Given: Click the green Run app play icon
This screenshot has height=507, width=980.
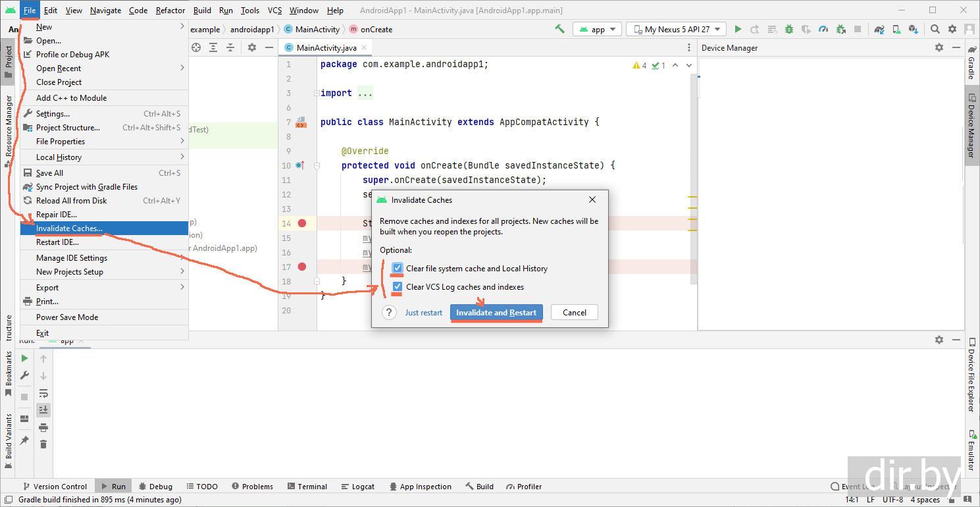Looking at the screenshot, I should click(x=738, y=29).
